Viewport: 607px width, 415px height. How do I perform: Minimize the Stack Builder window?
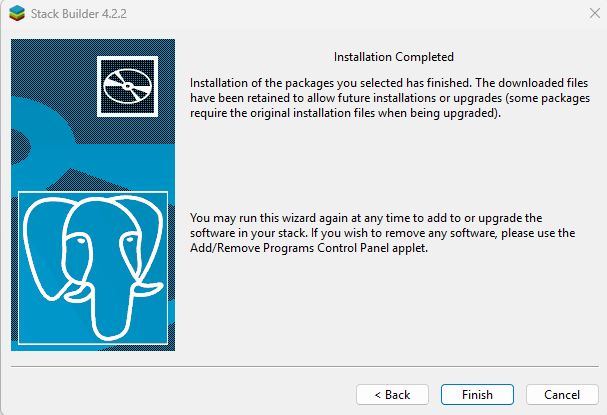tap(489, 13)
